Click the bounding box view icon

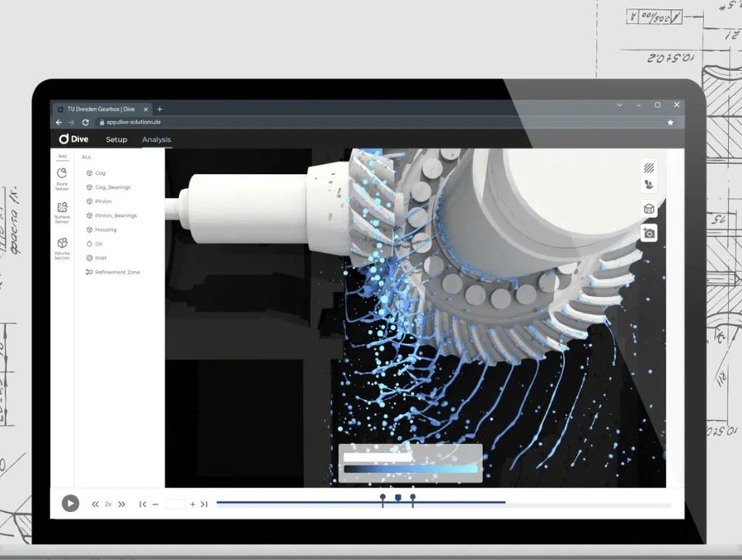(x=649, y=208)
